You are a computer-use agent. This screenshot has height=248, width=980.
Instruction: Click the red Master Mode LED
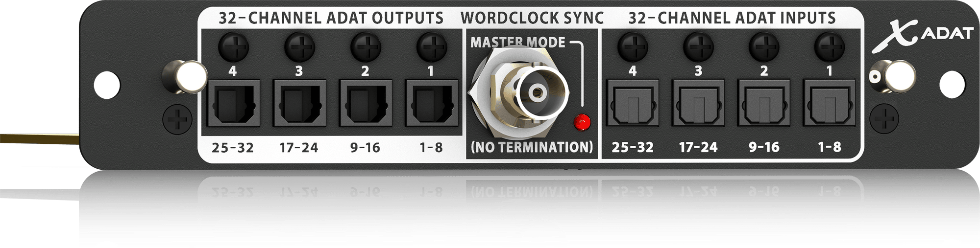pos(582,122)
